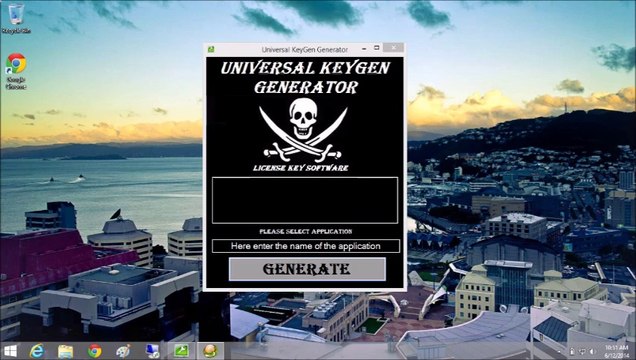Maximize the Universal KeyGen Generator window
The width and height of the screenshot is (636, 360).
[376, 48]
